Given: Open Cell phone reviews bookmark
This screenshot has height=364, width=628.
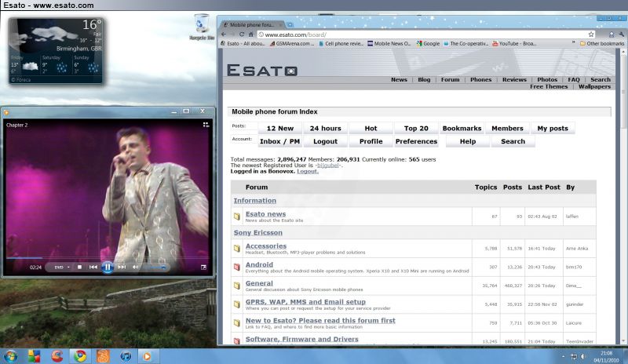Looking at the screenshot, I should tap(341, 44).
